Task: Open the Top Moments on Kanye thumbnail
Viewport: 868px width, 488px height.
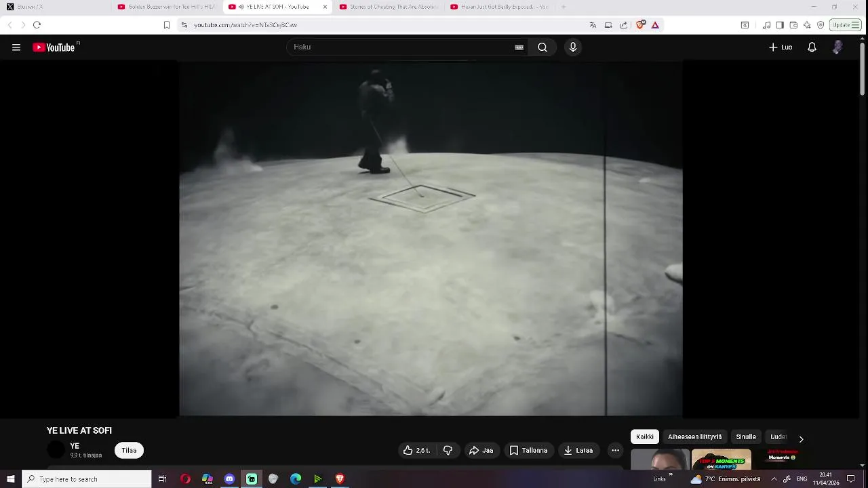Action: point(721,459)
